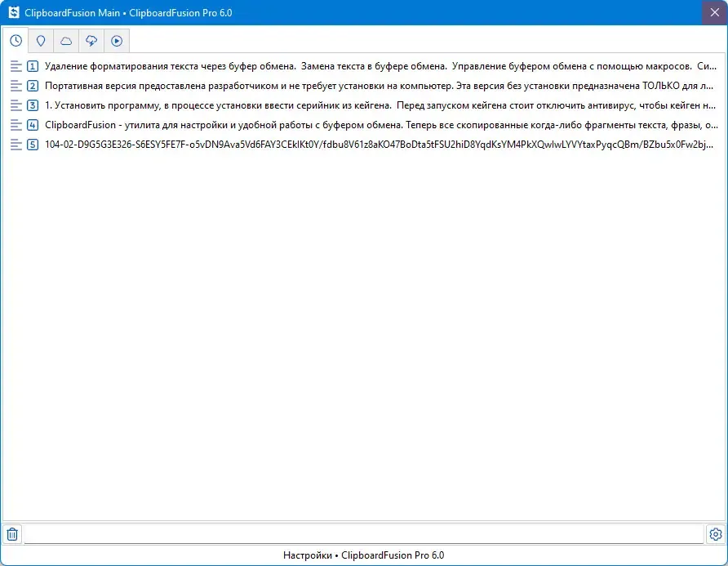Click the ClipboardFusion logo in title bar

pyautogui.click(x=14, y=12)
